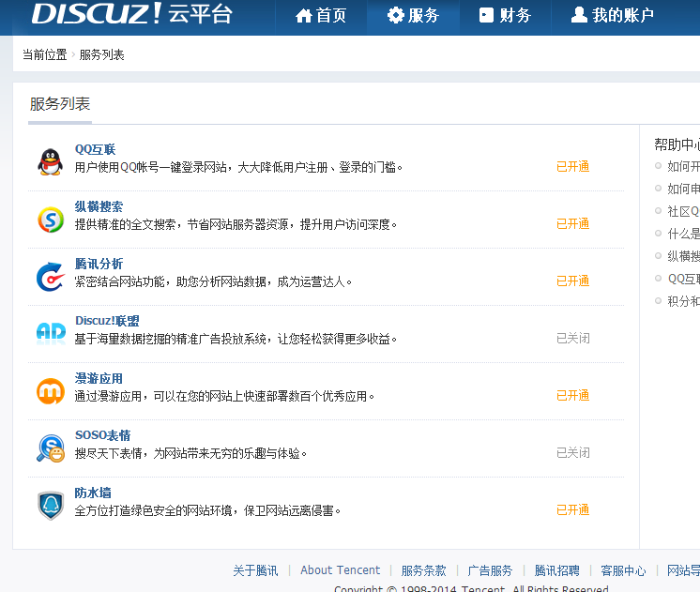Click the 腾讯分析 icon
The image size is (700, 592).
pos(50,277)
